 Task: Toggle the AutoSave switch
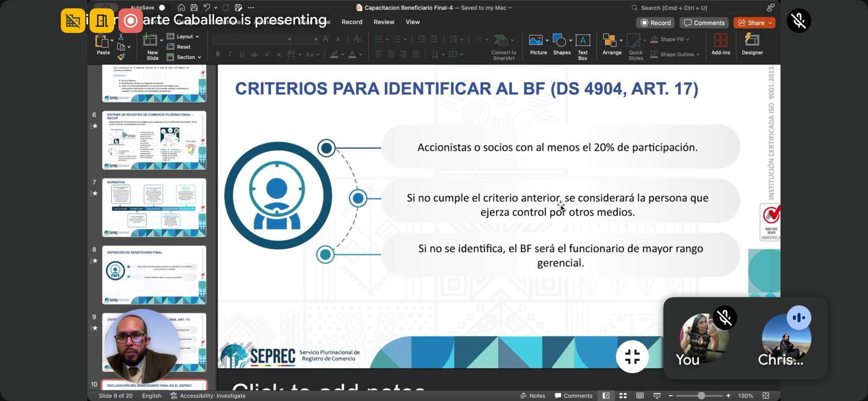coord(164,8)
